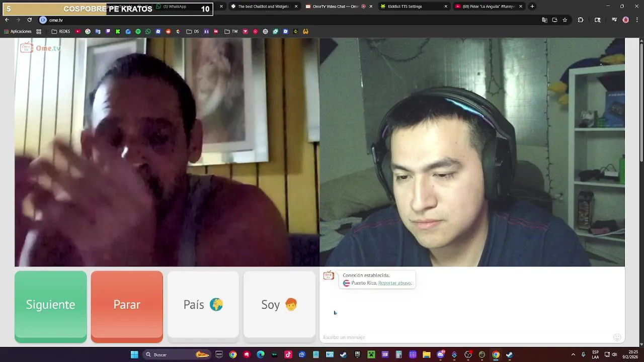Screen dimensions: 644x362
Task: Open the REDES bookmarks folder
Action: coord(61,31)
